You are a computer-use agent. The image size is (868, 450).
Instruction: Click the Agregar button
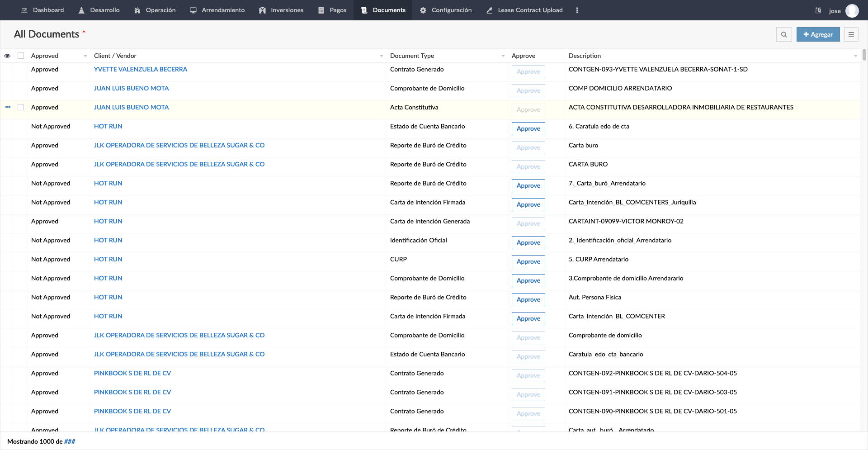click(x=818, y=34)
